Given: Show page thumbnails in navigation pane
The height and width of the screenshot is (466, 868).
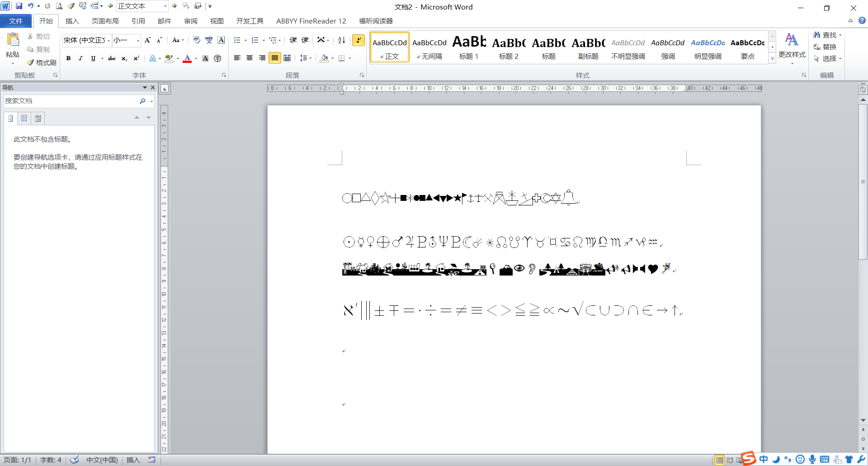Looking at the screenshot, I should (x=24, y=119).
